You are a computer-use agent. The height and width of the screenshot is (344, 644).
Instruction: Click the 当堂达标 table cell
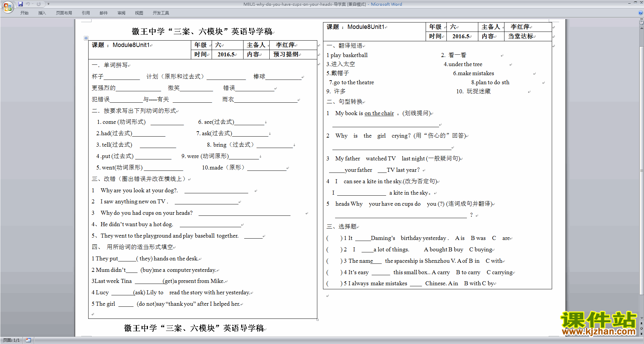point(528,36)
